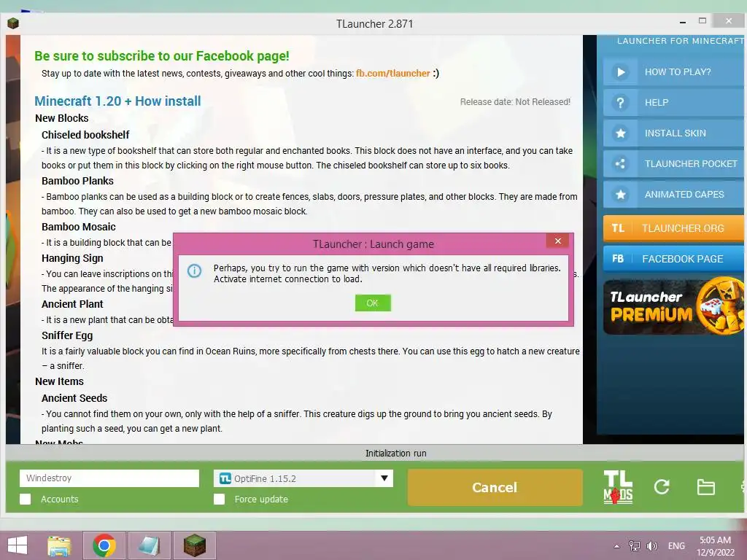Cancel the game launch
Image resolution: width=747 pixels, height=560 pixels.
pyautogui.click(x=495, y=487)
